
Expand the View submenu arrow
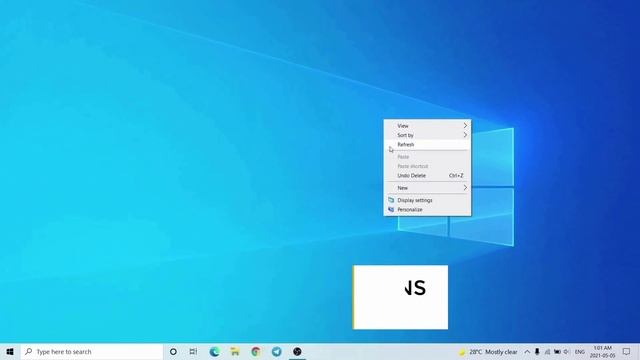click(x=465, y=125)
